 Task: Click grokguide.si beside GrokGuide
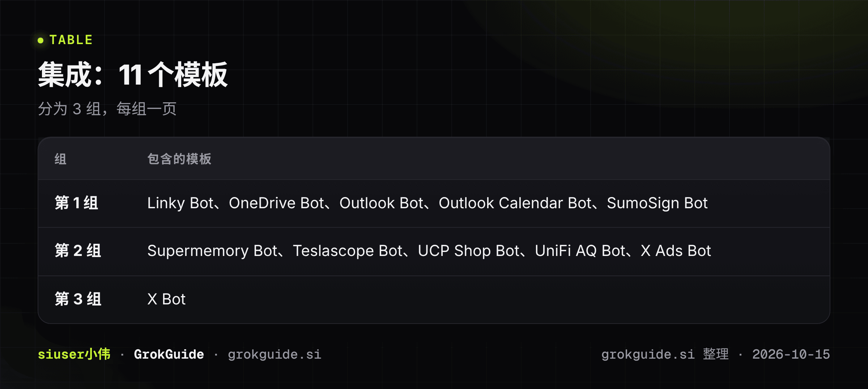(x=275, y=355)
